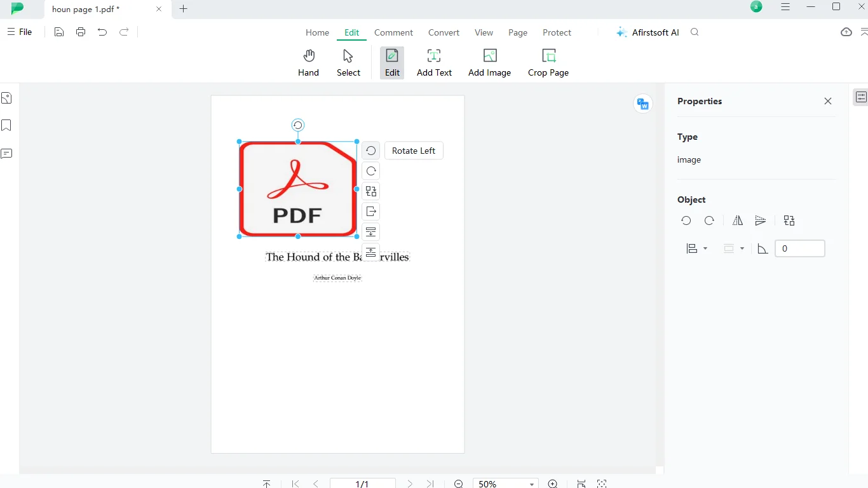Open the File menu

click(x=19, y=32)
